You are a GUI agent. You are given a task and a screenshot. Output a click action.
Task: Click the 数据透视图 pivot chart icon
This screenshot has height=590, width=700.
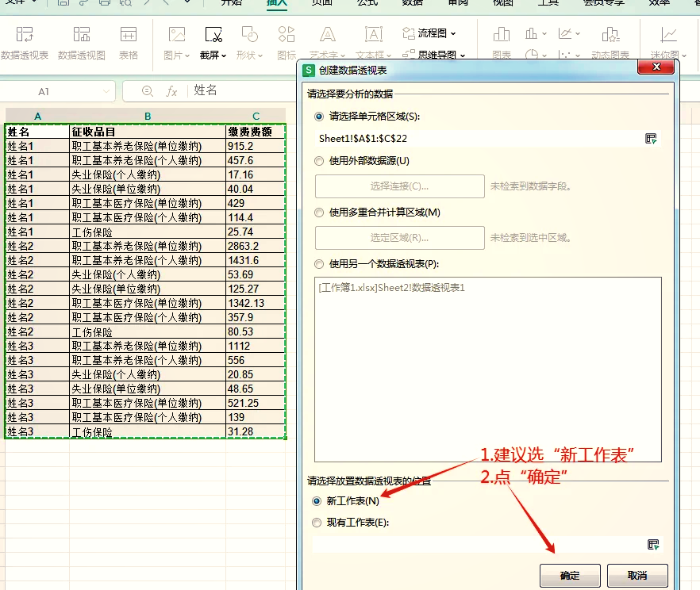pos(81,34)
